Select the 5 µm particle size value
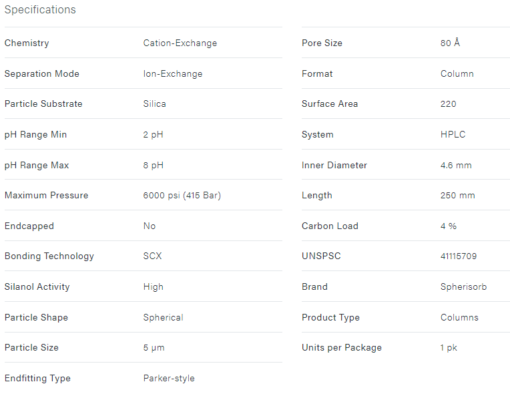 (154, 348)
